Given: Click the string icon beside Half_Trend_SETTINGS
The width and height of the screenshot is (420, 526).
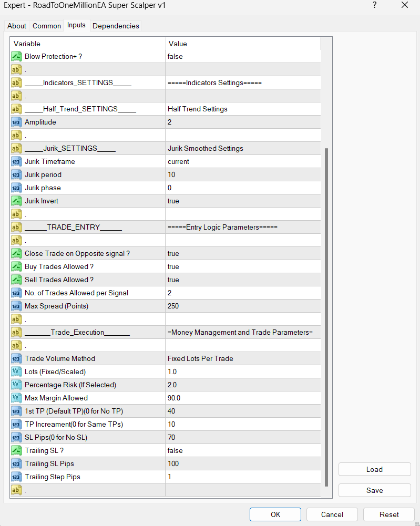Looking at the screenshot, I should 16,109.
